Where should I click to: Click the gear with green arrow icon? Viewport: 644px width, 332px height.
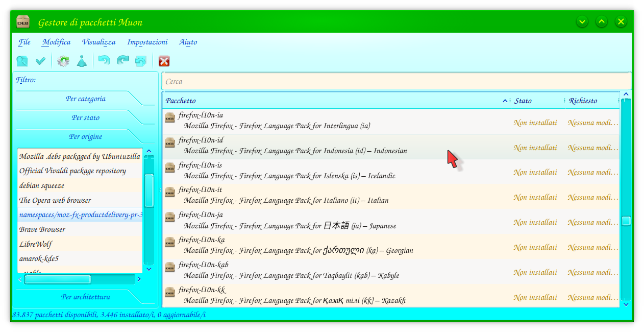click(63, 61)
